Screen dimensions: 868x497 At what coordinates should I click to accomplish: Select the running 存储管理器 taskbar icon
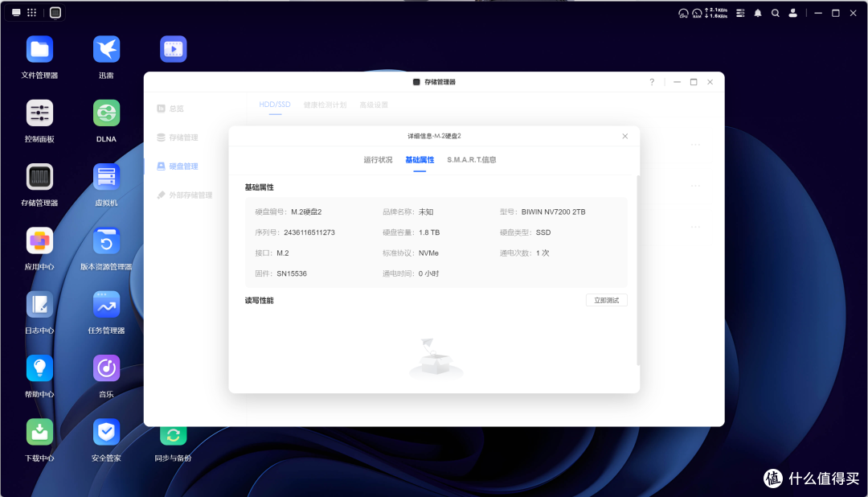coord(55,12)
